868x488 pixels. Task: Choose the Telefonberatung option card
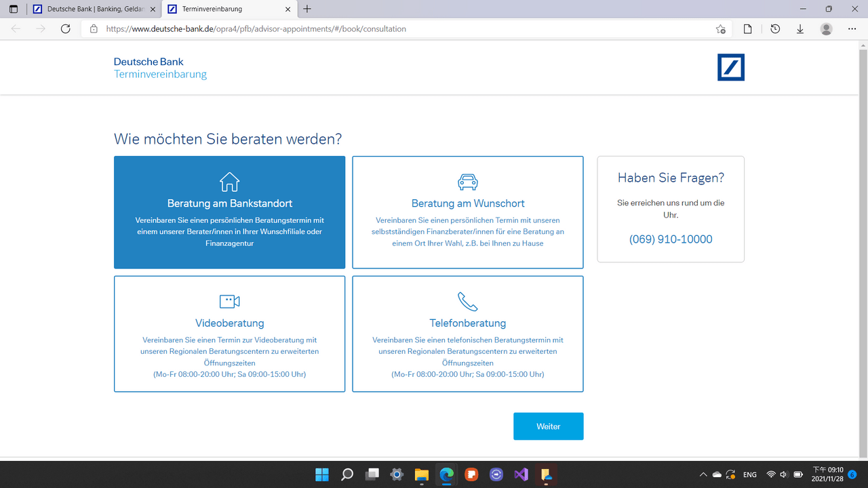pos(468,333)
